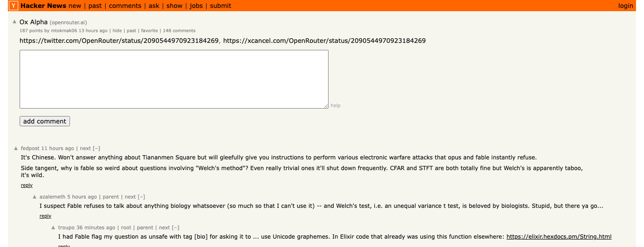Open the 'new' stories page
Viewport: 644px width, 247px height.
click(x=75, y=6)
